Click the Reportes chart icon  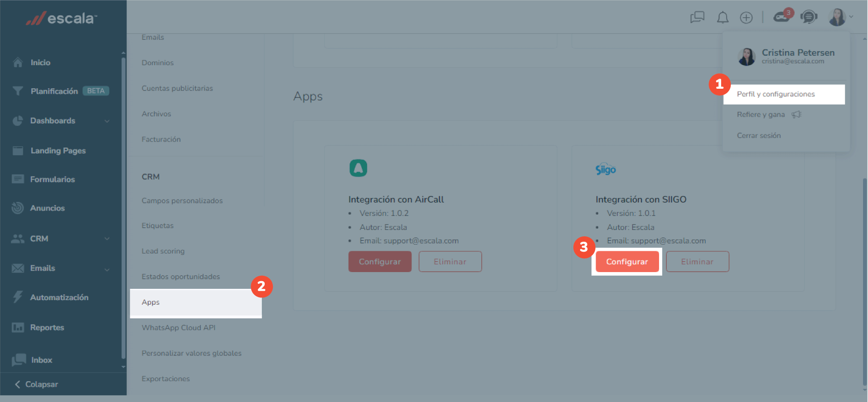click(x=18, y=327)
